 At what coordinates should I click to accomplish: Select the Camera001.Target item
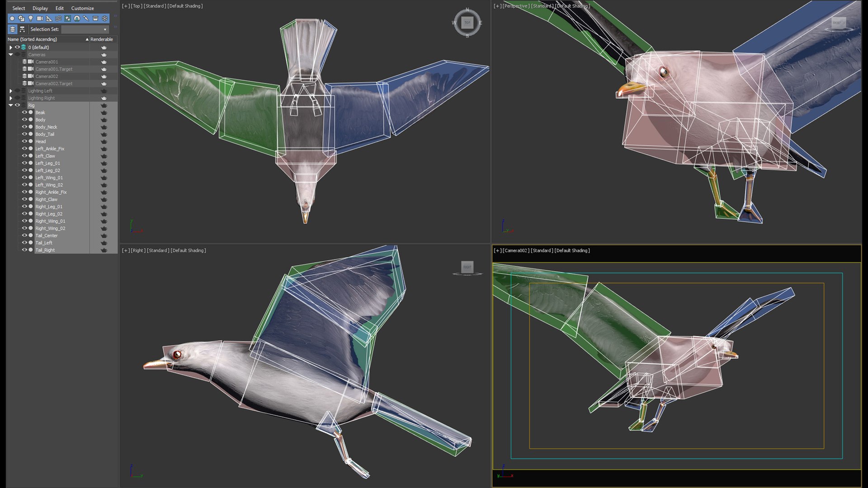pos(54,69)
